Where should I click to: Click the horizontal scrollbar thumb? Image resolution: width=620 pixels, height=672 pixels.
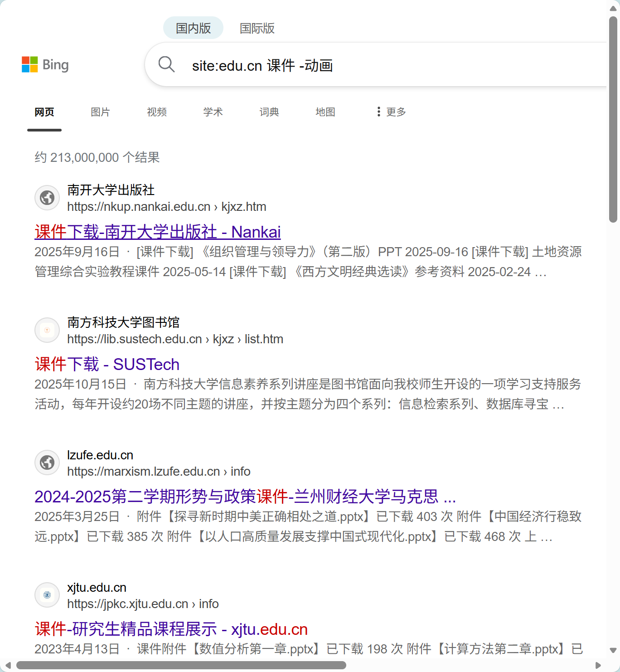(181, 665)
